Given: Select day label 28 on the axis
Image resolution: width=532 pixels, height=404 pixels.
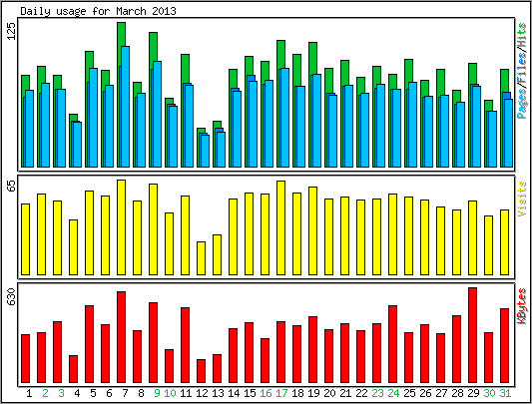Looking at the screenshot, I should 457,393.
